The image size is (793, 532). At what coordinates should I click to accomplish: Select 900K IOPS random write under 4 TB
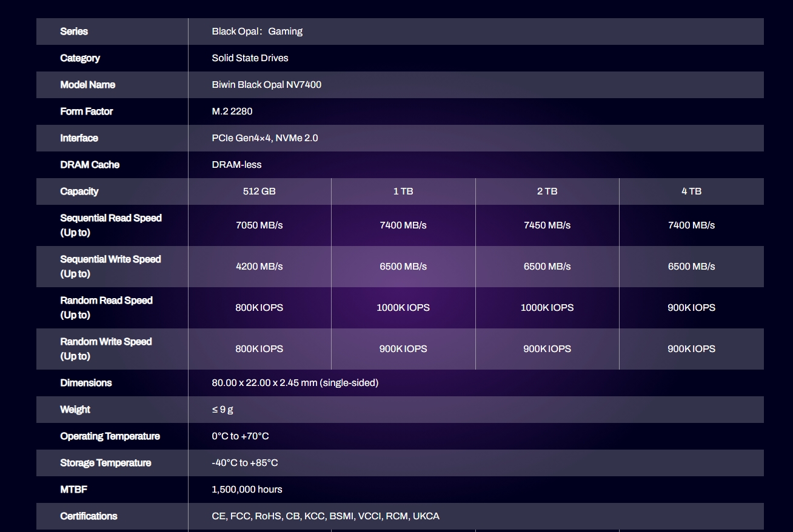692,349
